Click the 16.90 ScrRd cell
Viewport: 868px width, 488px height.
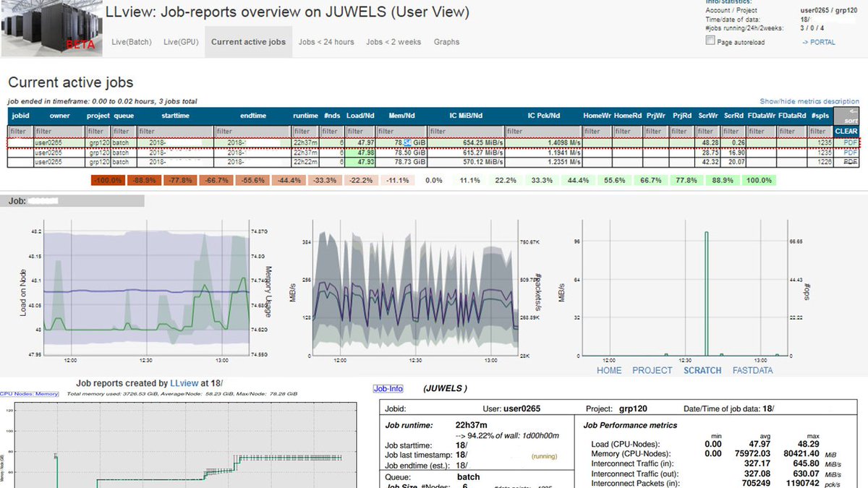pos(733,153)
